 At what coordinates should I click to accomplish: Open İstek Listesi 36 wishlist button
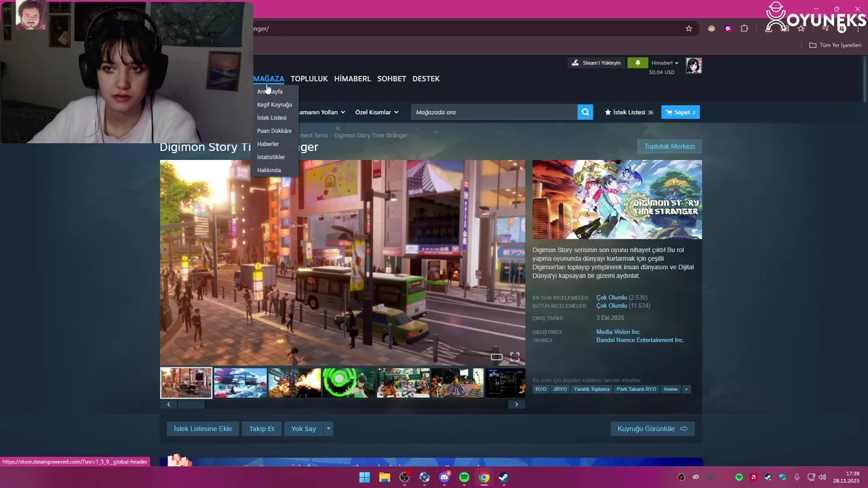tap(629, 112)
